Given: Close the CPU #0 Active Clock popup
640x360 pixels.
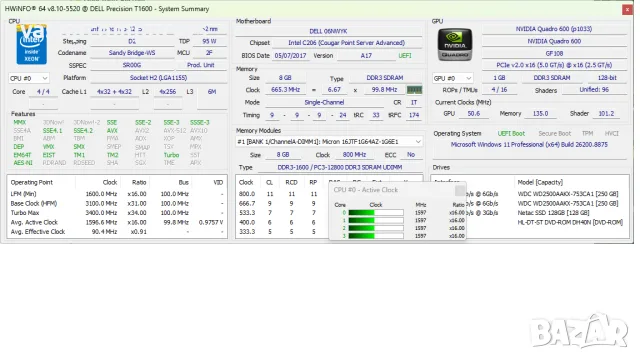Looking at the screenshot, I should [460, 190].
